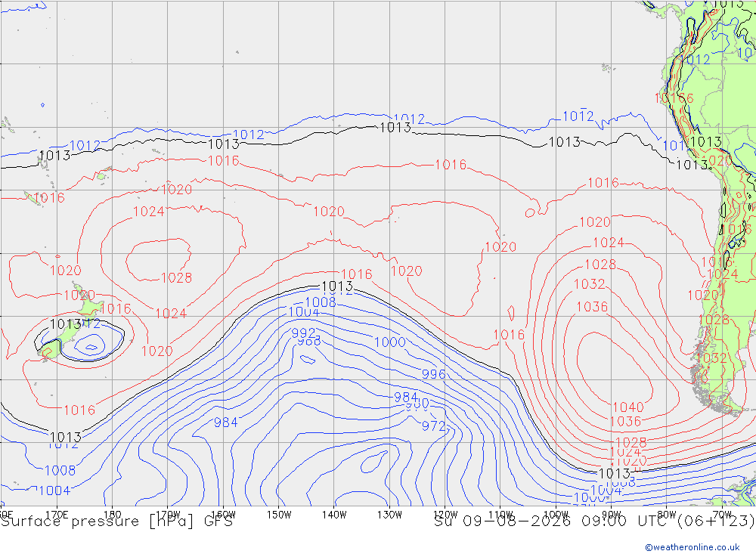The image size is (756, 554).
Task: Click the 1032 isobar label over Chile
Action: pyautogui.click(x=711, y=357)
